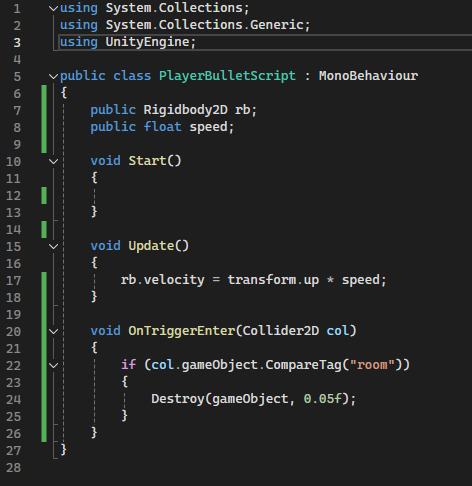The width and height of the screenshot is (472, 486).
Task: Click 'speed' in the velocity assignment
Action: click(361, 280)
